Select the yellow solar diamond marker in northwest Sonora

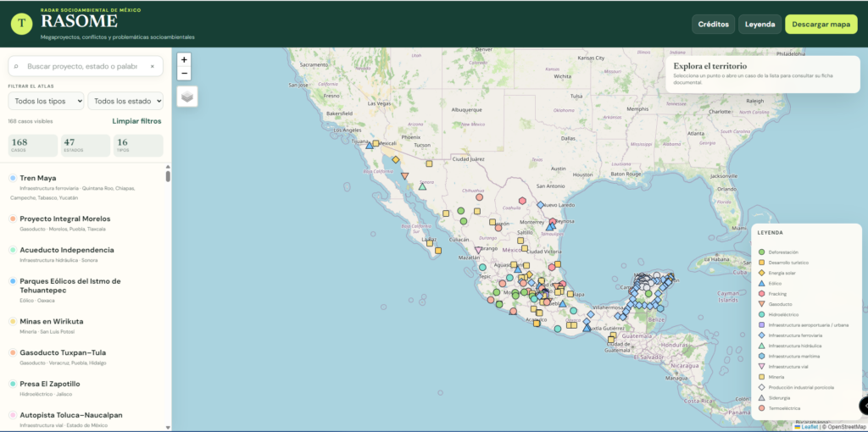[x=396, y=160]
